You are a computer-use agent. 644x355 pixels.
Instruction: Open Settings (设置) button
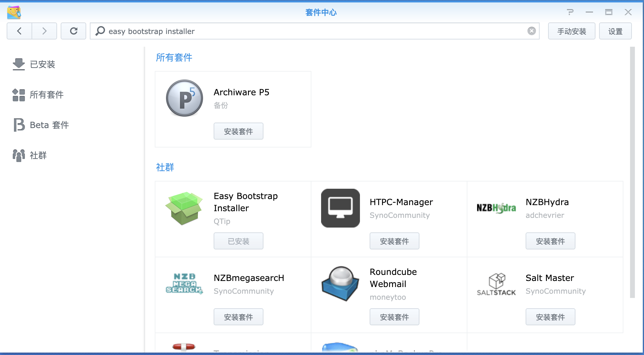pyautogui.click(x=615, y=31)
